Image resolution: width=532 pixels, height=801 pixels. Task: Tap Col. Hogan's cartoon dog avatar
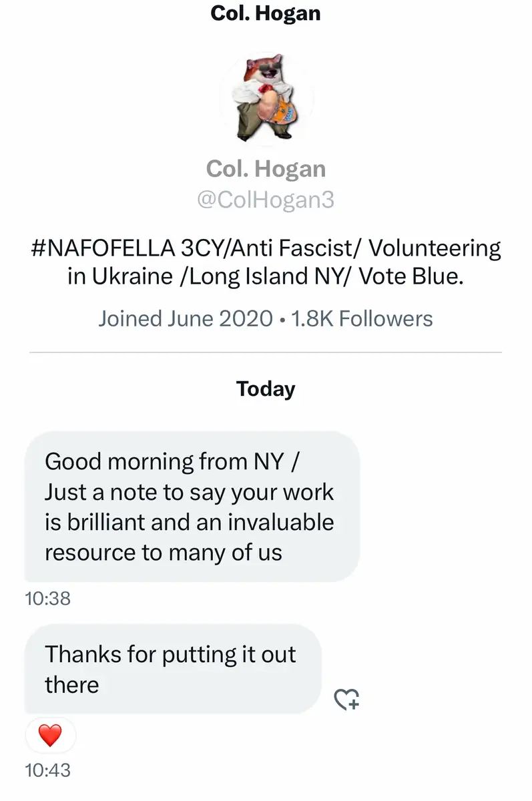266,99
